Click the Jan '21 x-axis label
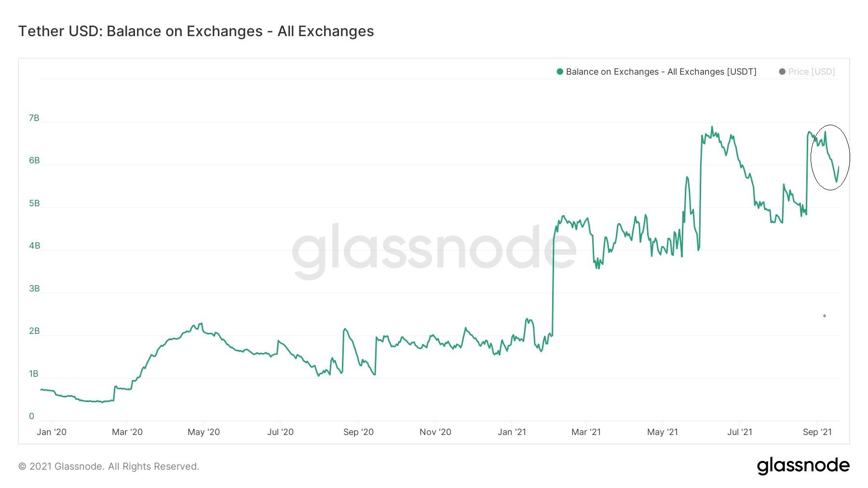This screenshot has width=868, height=488. tap(512, 432)
